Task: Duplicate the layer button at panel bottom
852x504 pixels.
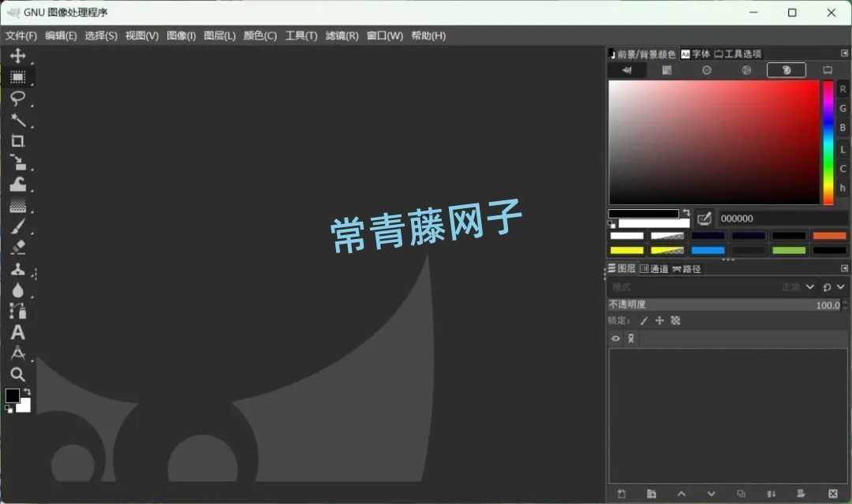Action: [741, 494]
